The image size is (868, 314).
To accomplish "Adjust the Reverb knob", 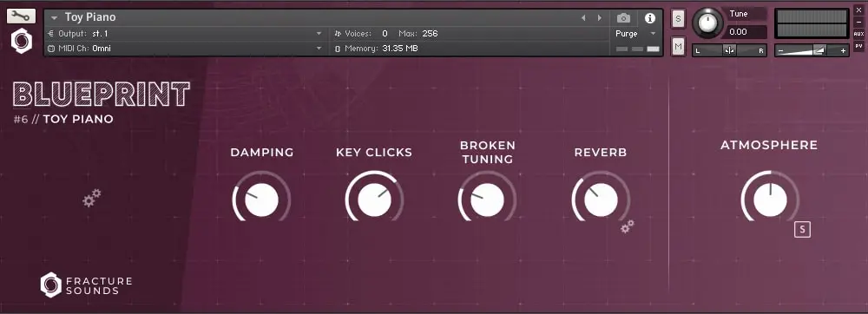I will point(601,200).
